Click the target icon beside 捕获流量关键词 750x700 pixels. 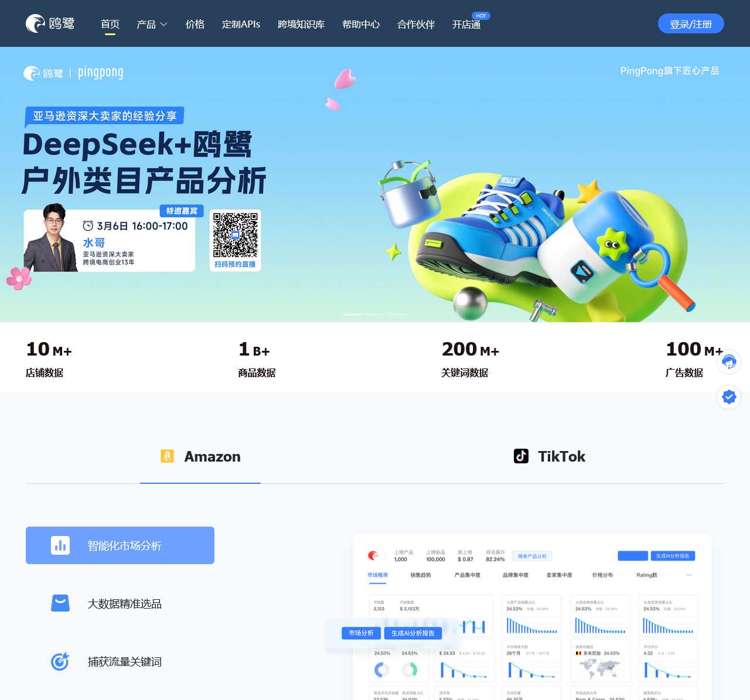(60, 661)
